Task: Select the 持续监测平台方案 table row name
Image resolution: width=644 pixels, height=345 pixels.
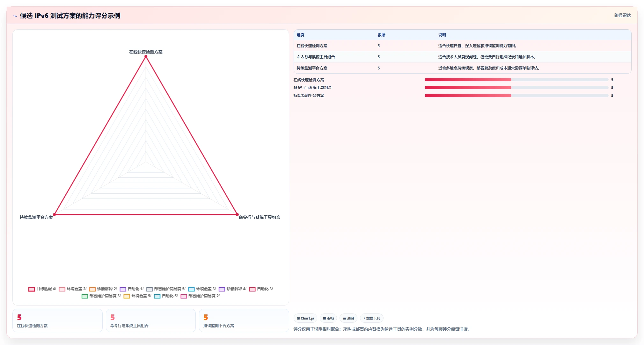Action: click(312, 68)
